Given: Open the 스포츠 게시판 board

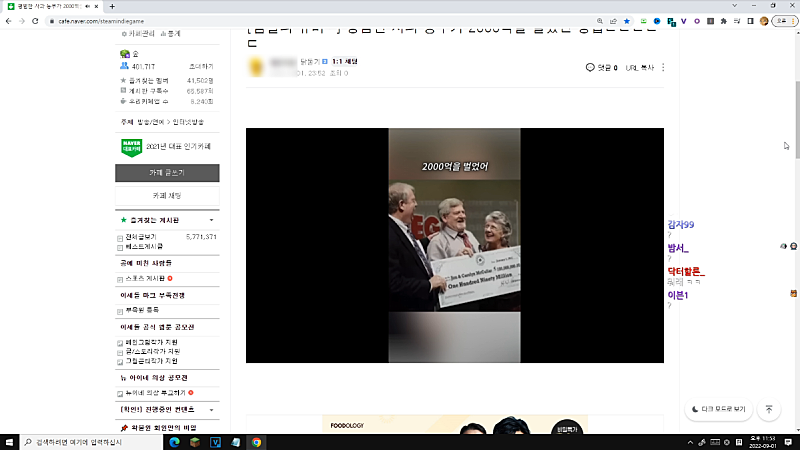Looking at the screenshot, I should click(x=147, y=278).
